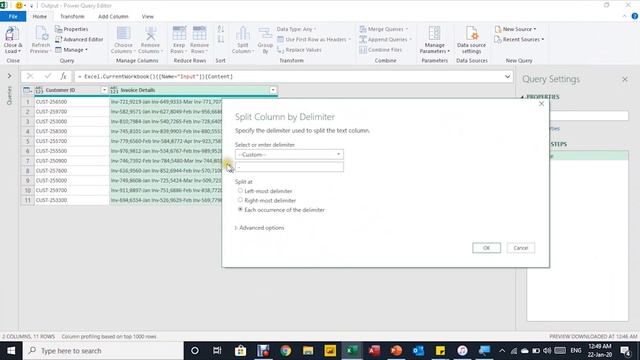Open the File tab
The width and height of the screenshot is (640, 360).
[x=13, y=16]
